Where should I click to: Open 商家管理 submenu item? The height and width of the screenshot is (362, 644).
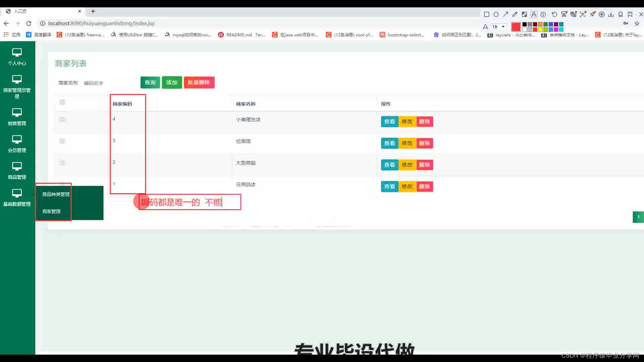click(x=51, y=212)
